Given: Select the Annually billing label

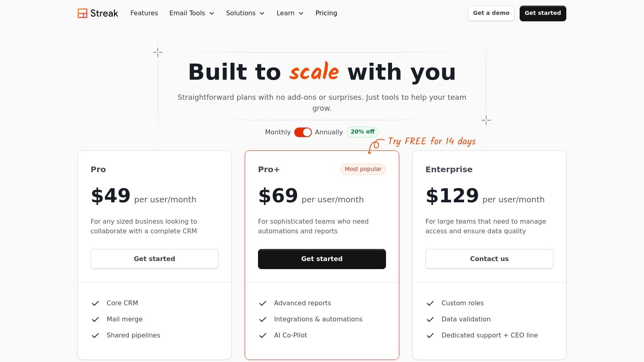Looking at the screenshot, I should (x=329, y=132).
